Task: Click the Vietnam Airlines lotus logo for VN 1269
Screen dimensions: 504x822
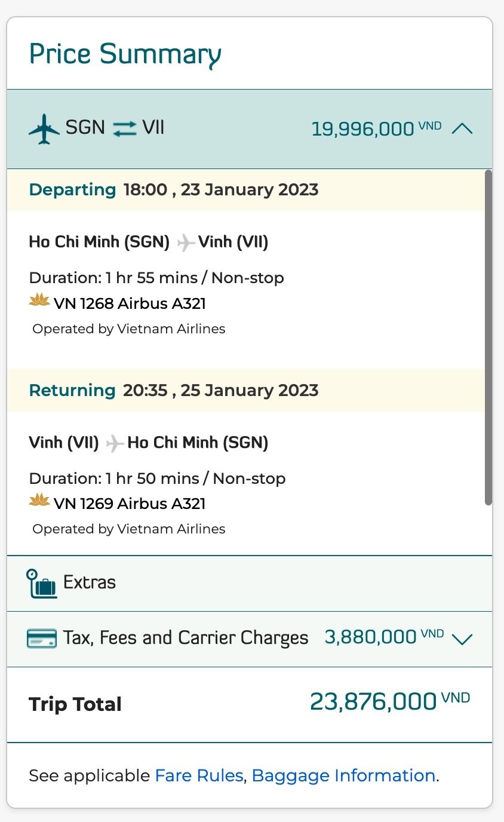Action: coord(39,502)
